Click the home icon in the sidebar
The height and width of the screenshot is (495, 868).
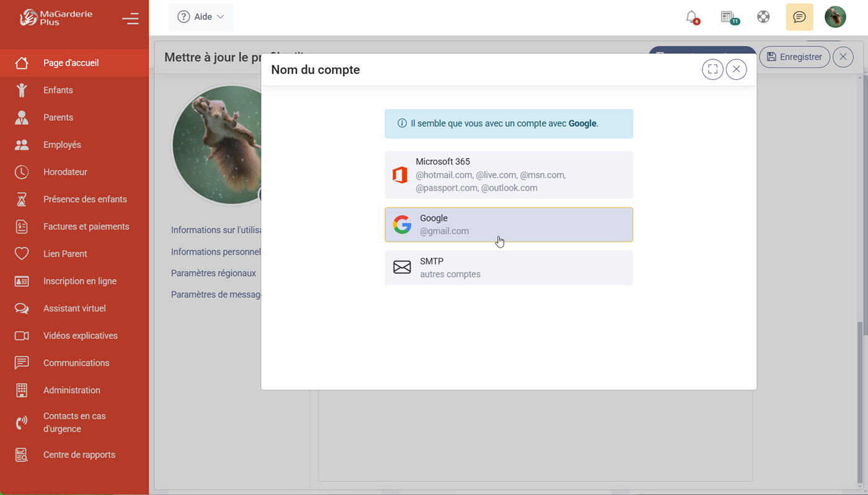22,63
